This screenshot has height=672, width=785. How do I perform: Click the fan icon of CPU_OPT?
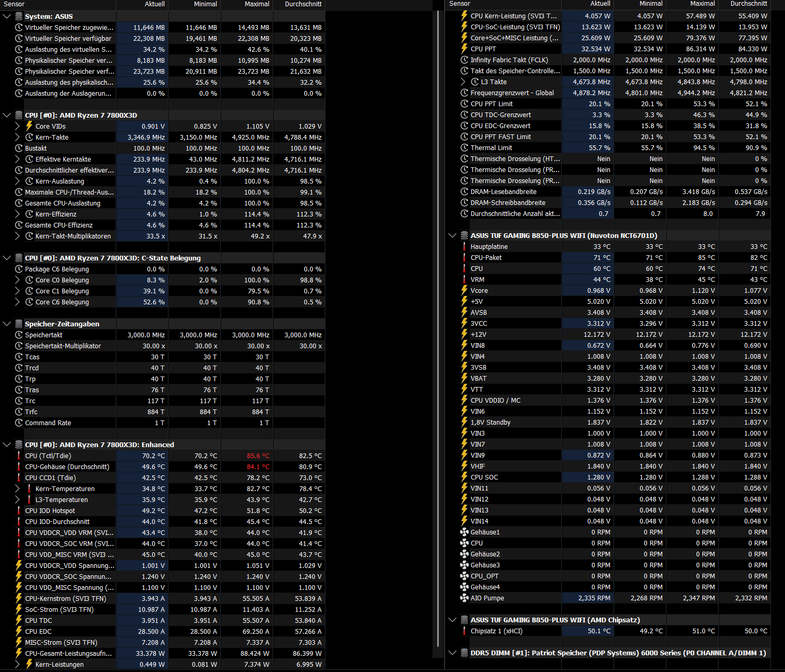(x=464, y=576)
